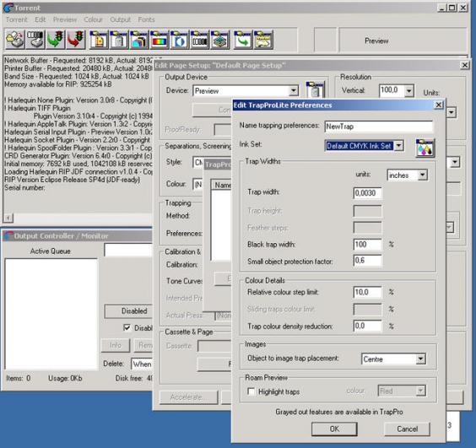Click the half-circle contrast toolbar icon
Viewport: 476px width, 448px height.
[180, 40]
